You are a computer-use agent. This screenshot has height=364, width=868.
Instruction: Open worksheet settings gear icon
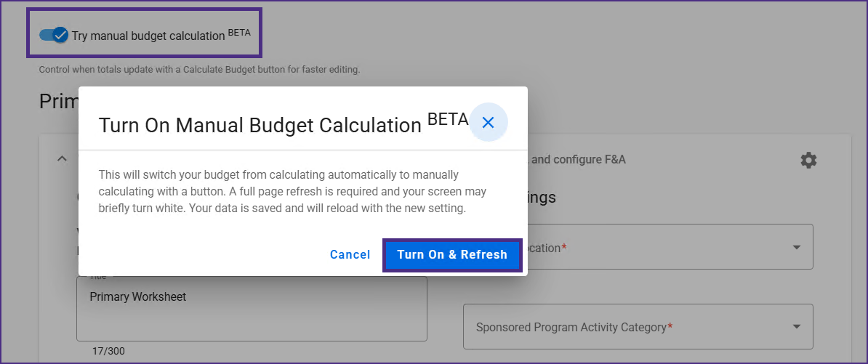pos(808,160)
